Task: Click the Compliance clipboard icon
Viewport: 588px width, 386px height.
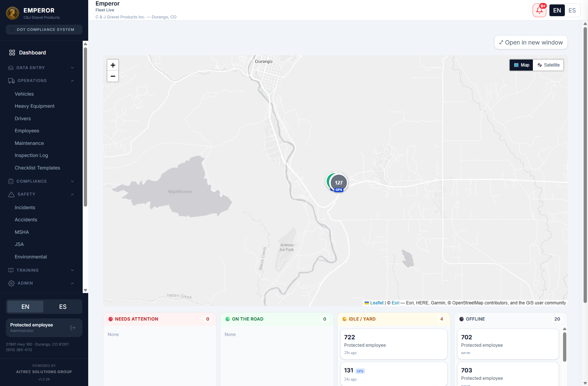Action: (11, 181)
